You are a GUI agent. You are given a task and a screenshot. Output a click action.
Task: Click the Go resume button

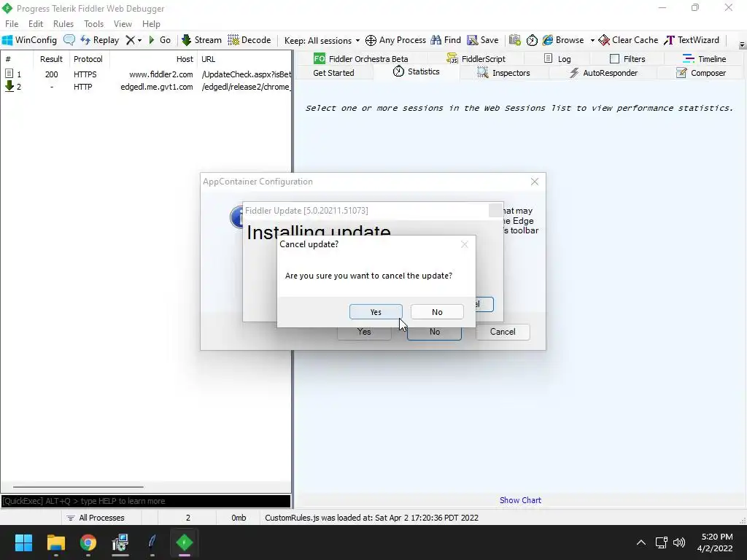point(160,40)
